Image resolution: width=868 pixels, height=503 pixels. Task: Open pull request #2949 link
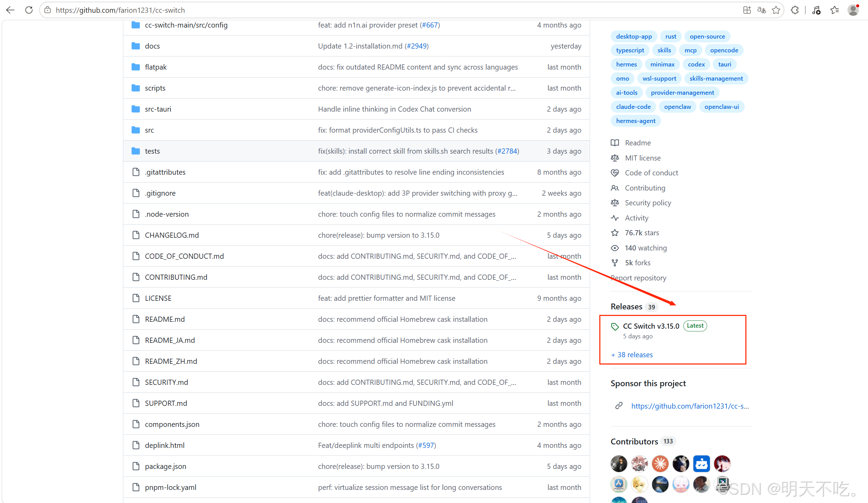click(416, 46)
